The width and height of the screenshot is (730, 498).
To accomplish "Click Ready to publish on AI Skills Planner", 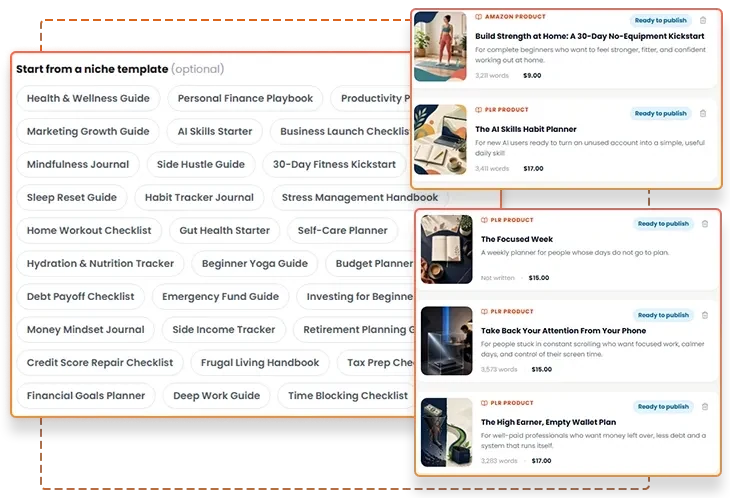I will tap(661, 114).
